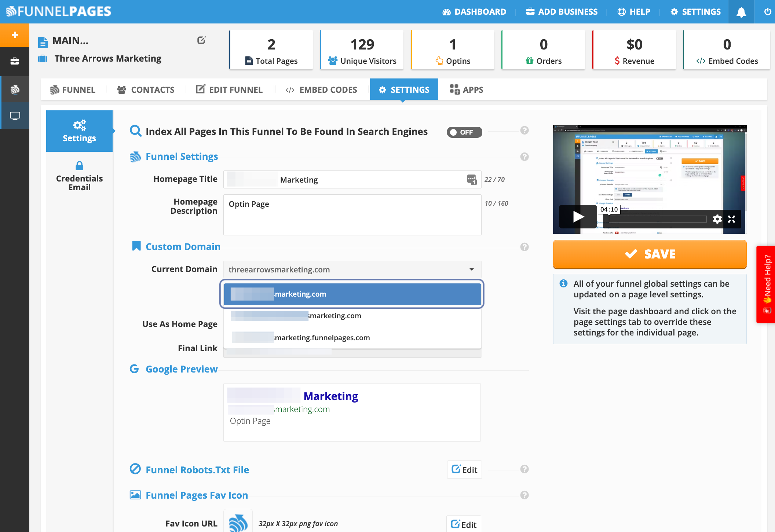Open the briefcase sidebar icon
775x532 pixels.
[15, 61]
